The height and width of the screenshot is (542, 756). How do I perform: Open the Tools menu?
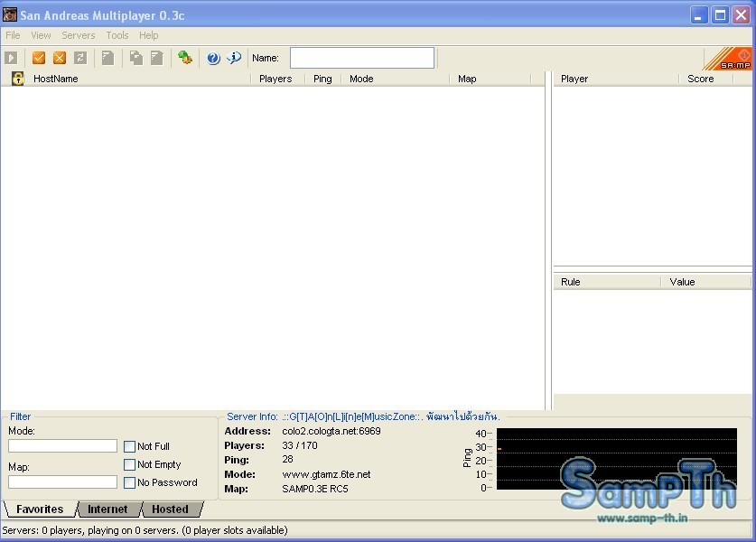pyautogui.click(x=117, y=35)
